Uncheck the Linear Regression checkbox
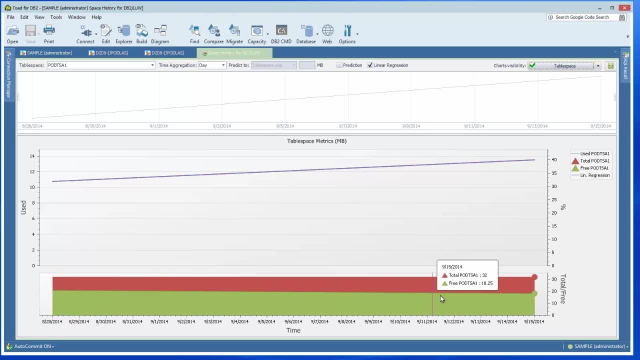The height and width of the screenshot is (360, 640). [x=370, y=65]
